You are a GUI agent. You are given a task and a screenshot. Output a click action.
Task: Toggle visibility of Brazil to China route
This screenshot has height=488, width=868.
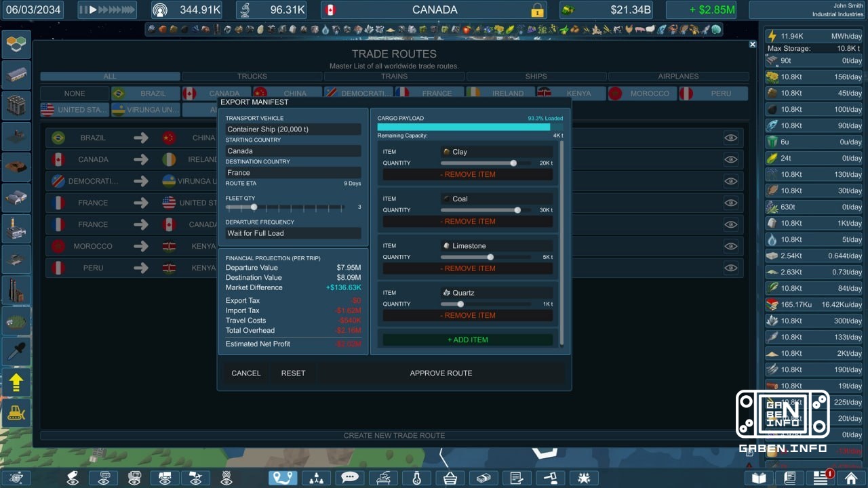pos(730,138)
